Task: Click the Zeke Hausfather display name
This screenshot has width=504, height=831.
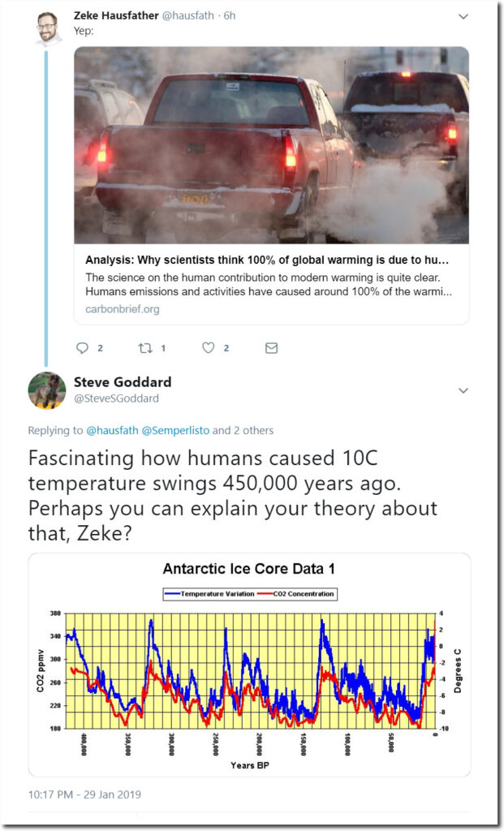Action: [x=116, y=15]
